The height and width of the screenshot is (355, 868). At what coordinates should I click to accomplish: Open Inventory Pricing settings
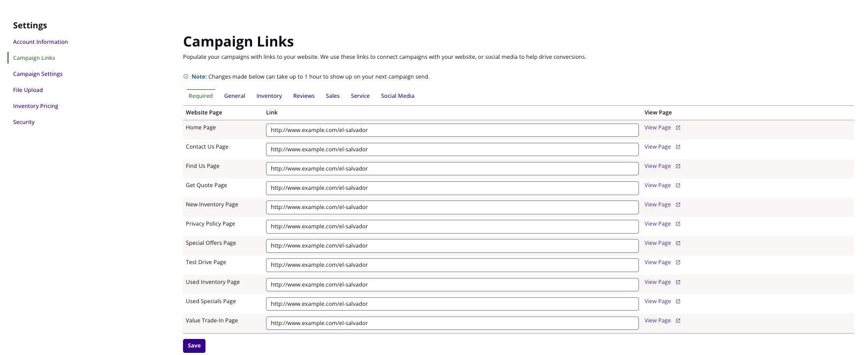click(36, 106)
